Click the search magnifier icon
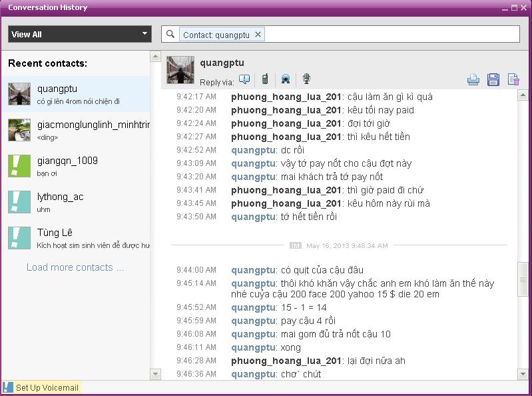The image size is (532, 396). click(170, 34)
